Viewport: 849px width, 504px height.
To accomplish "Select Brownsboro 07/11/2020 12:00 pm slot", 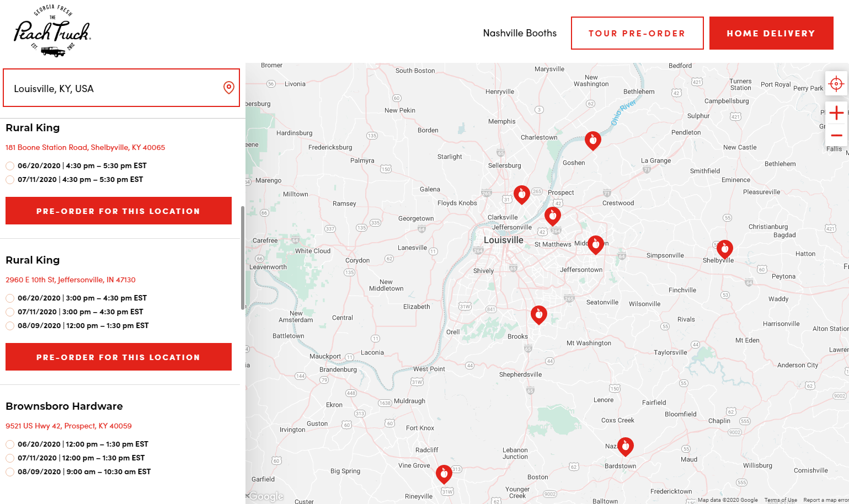I will (x=10, y=458).
